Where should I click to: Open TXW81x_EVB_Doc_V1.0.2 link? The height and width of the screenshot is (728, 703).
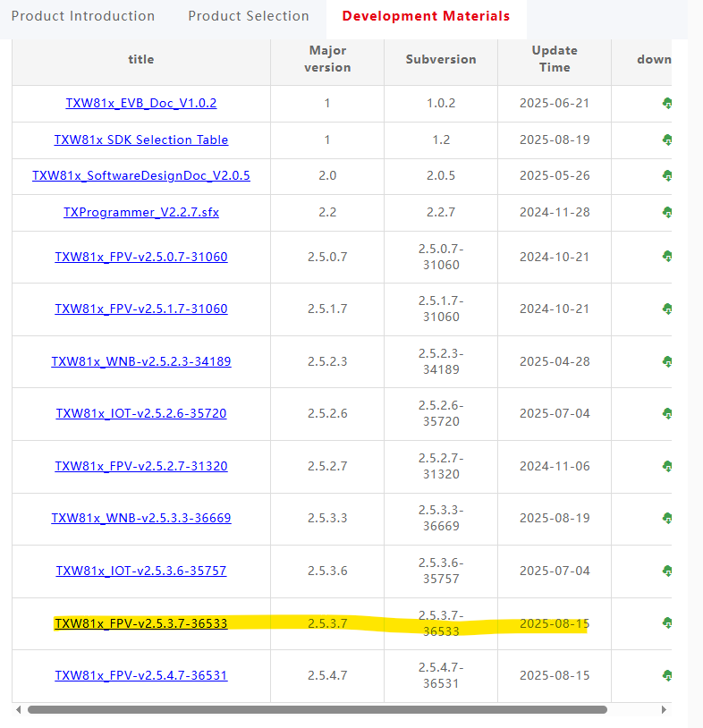[141, 103]
